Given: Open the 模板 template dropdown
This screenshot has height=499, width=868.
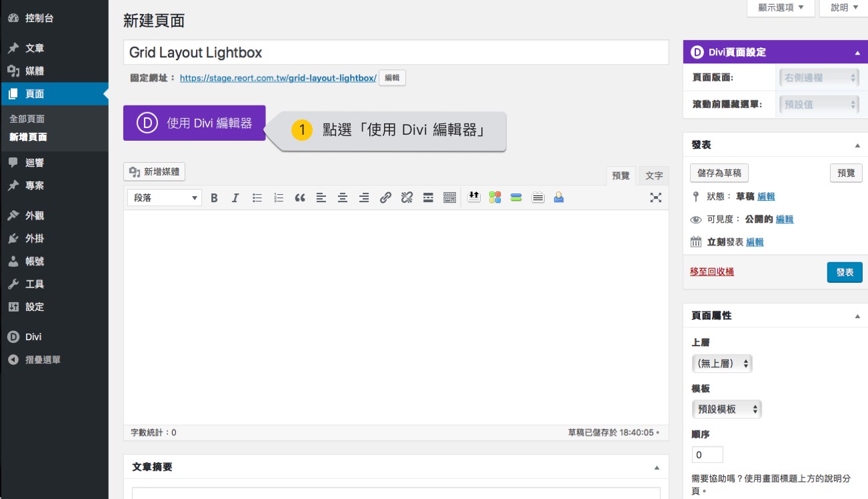Looking at the screenshot, I should [727, 409].
